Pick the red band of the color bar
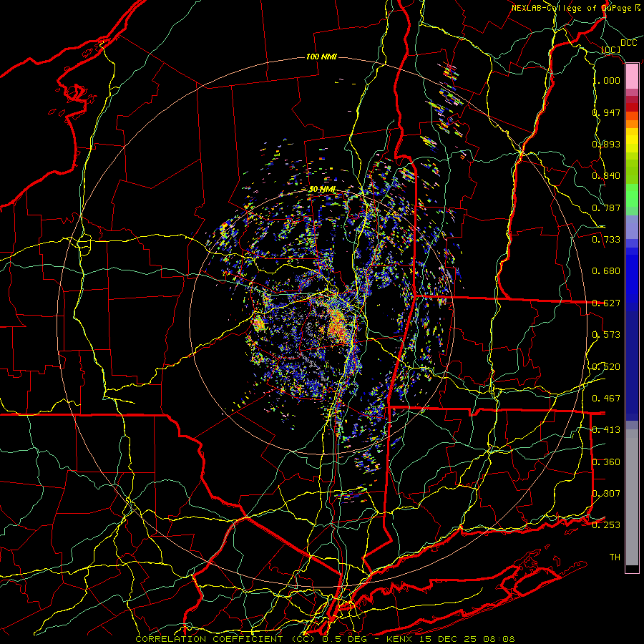Image resolution: width=644 pixels, height=644 pixels. [x=632, y=107]
